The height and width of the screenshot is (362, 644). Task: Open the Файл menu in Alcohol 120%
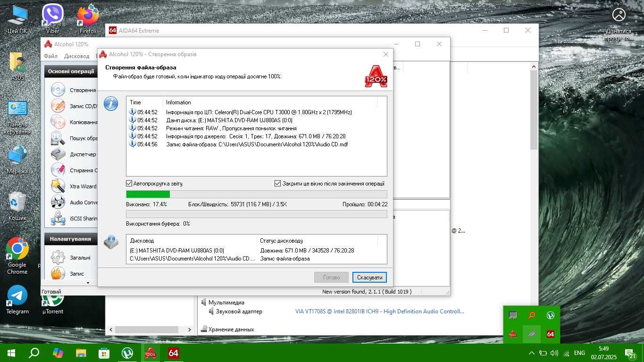(50, 56)
